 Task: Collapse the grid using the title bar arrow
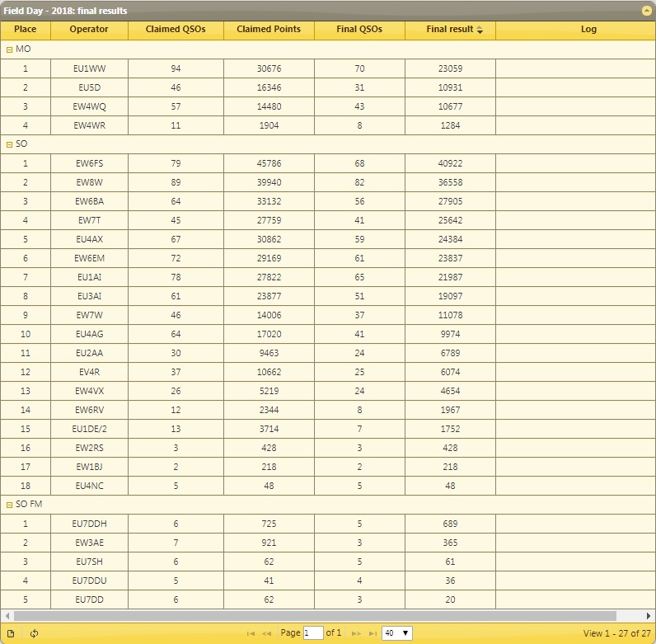pyautogui.click(x=646, y=11)
